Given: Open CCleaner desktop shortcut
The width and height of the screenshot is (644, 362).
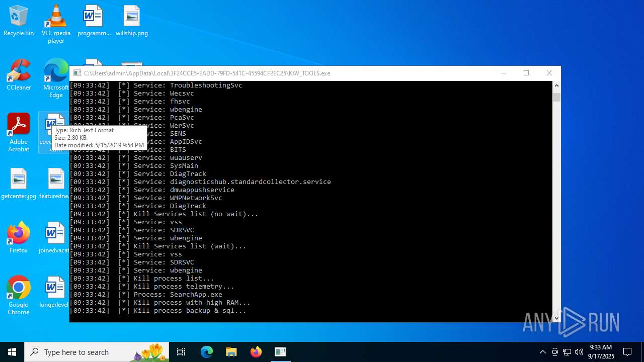Looking at the screenshot, I should pyautogui.click(x=19, y=75).
